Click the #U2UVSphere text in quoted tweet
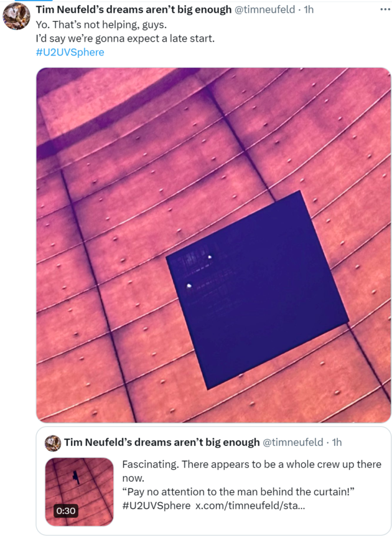The image size is (392, 537). click(x=156, y=505)
